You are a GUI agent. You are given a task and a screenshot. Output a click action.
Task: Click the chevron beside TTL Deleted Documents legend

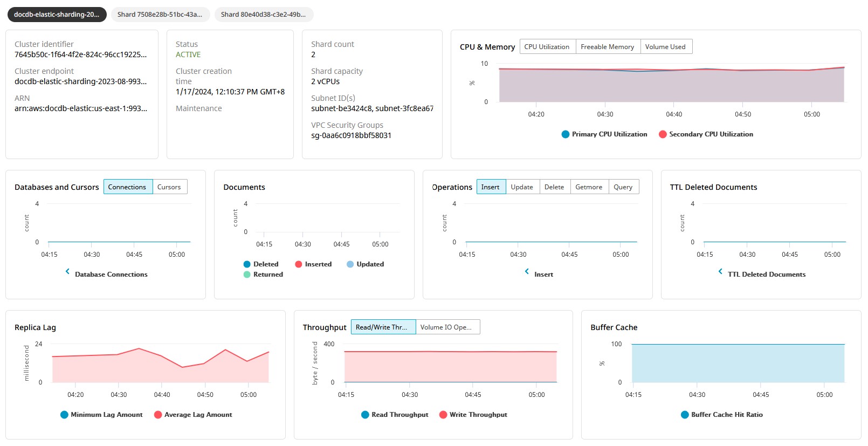point(720,271)
